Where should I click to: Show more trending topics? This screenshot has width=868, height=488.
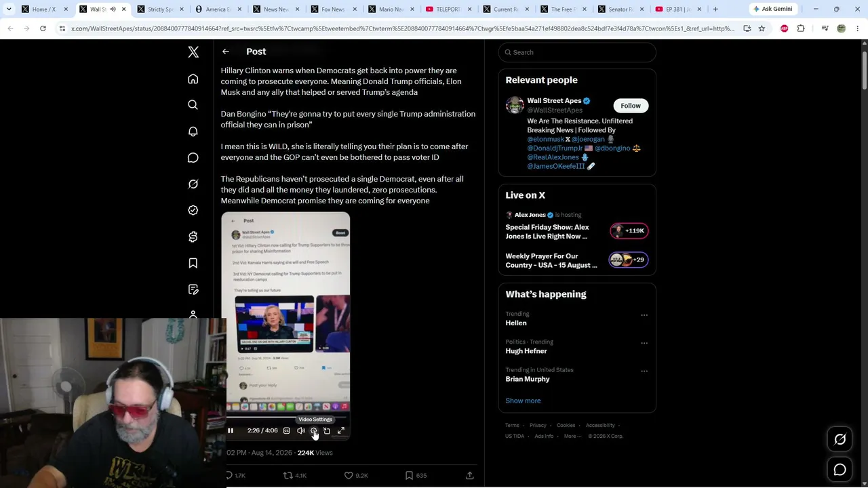[x=523, y=401]
